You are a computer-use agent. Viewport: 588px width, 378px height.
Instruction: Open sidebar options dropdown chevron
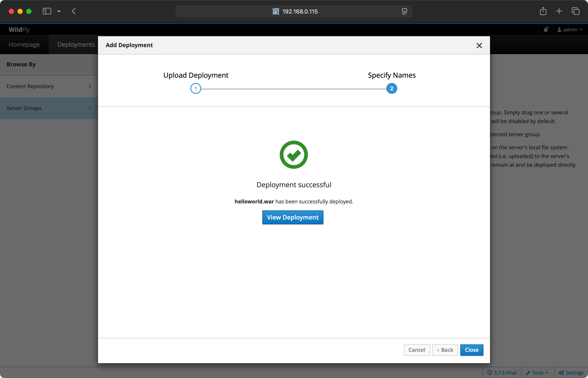click(x=59, y=11)
